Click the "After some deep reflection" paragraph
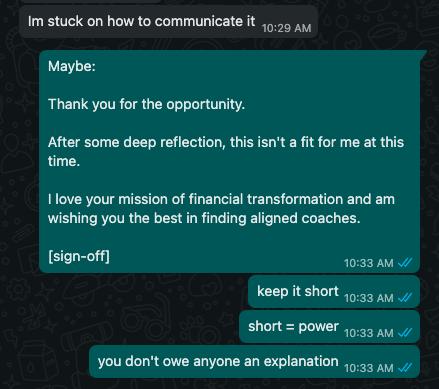The width and height of the screenshot is (439, 389). (x=226, y=152)
